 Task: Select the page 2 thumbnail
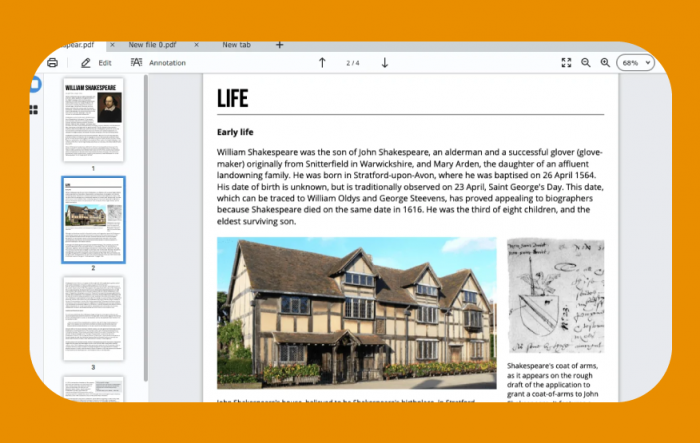tap(93, 220)
